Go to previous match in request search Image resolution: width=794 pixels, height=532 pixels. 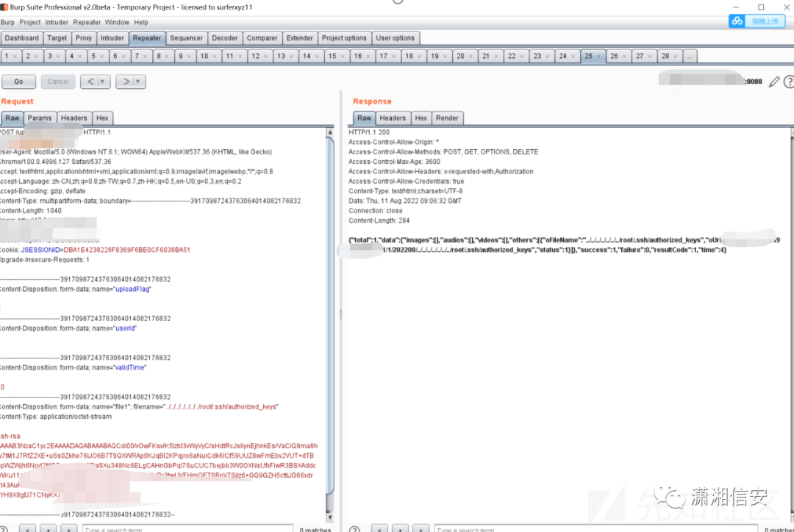[27, 529]
